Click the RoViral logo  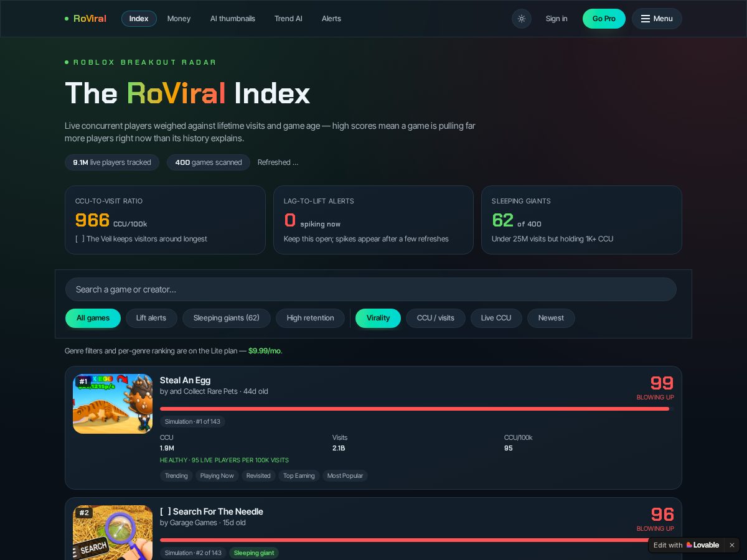click(85, 19)
